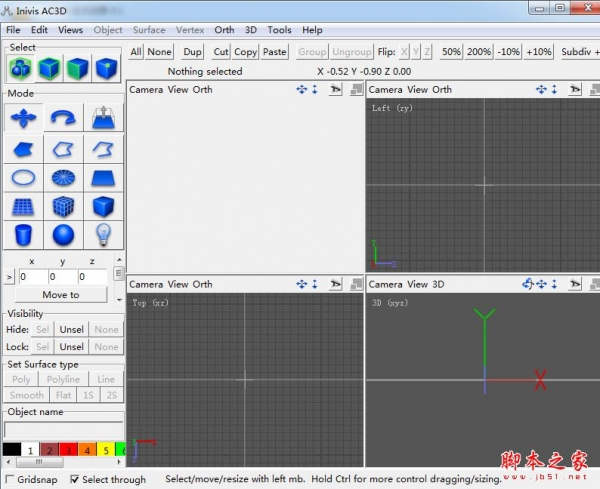Pick the Cylinder creation tool
The width and height of the screenshot is (600, 489).
click(x=24, y=235)
